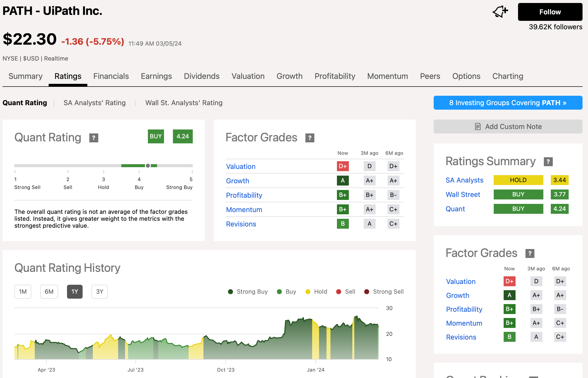Open the Valuation tab
Viewport: 588px width, 378px height.
coord(248,76)
